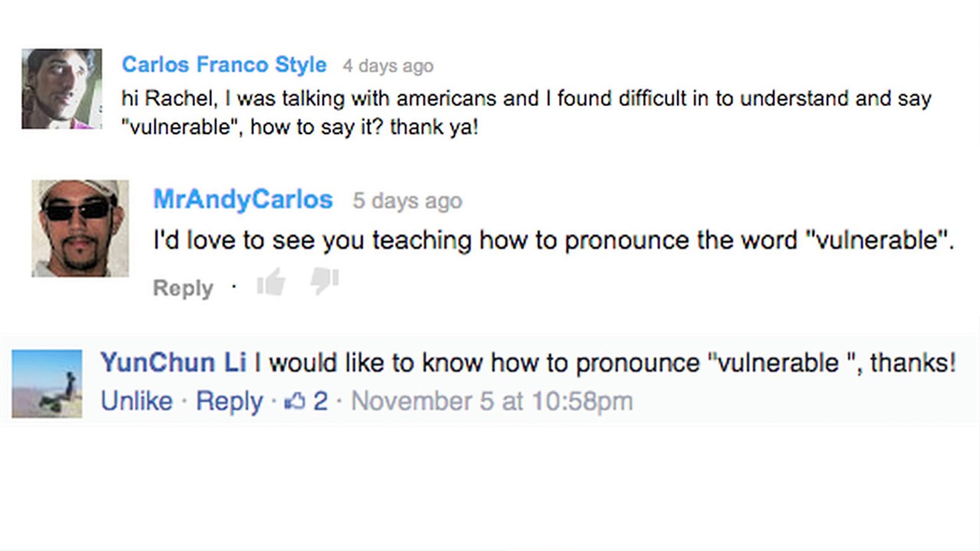Open MrAndyCarlos's sunglasses profile picture
The image size is (980, 551).
80,228
